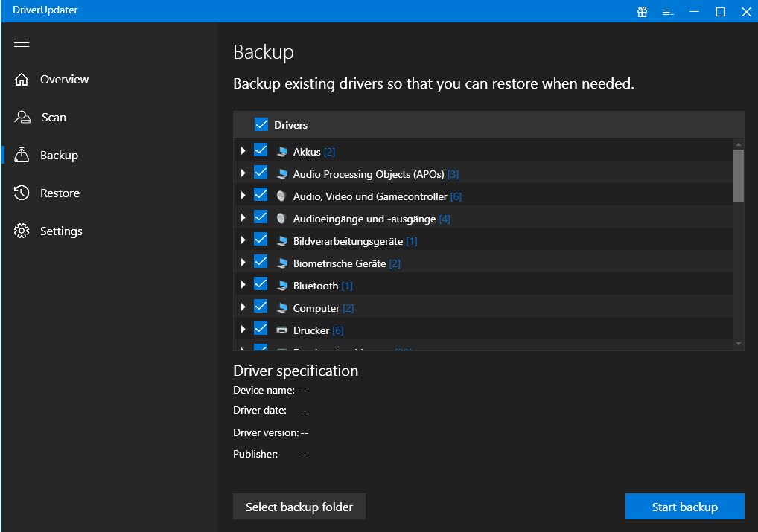Expand the Bluetooth tree node
The image size is (758, 532).
[243, 285]
